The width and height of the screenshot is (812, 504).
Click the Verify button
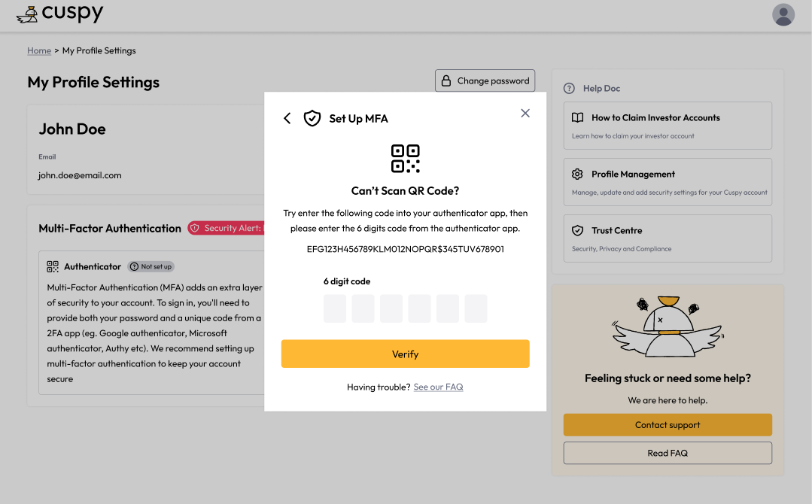click(405, 354)
